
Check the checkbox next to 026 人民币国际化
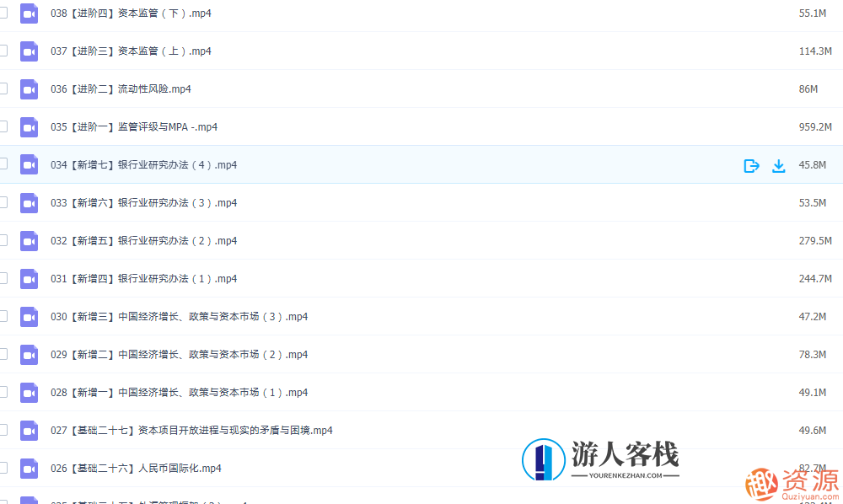3,468
